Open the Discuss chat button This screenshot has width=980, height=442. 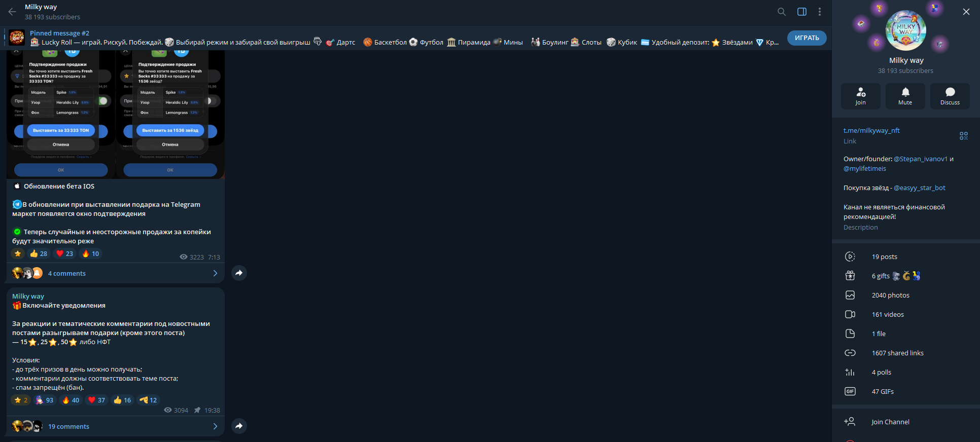(950, 96)
